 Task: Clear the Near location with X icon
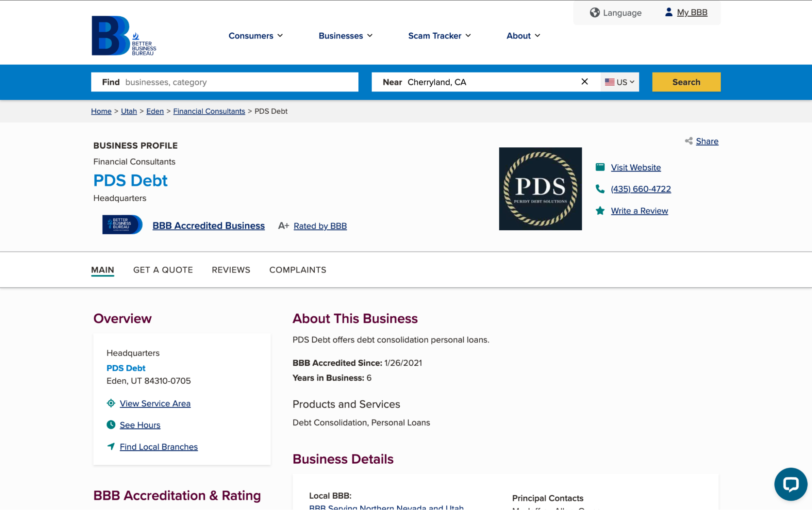[x=585, y=82]
